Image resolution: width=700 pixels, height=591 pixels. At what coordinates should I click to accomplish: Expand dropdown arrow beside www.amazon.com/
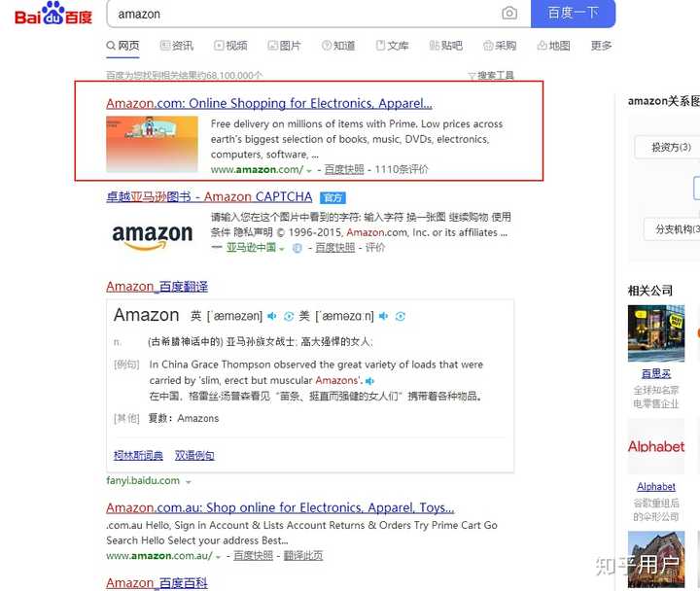tap(309, 170)
